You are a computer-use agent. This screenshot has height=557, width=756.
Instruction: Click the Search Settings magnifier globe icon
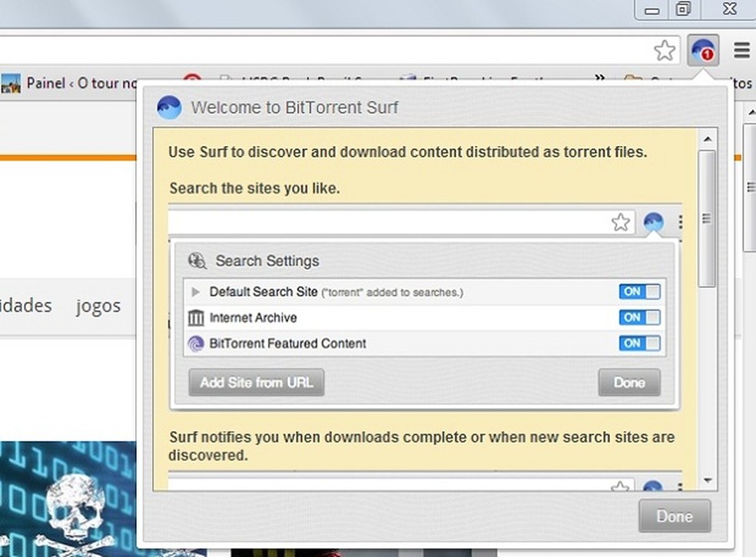(197, 261)
